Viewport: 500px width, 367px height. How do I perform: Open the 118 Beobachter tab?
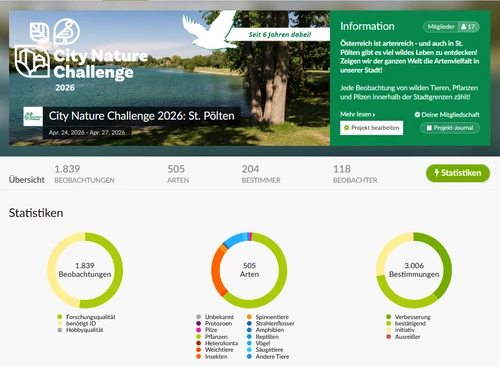[355, 174]
